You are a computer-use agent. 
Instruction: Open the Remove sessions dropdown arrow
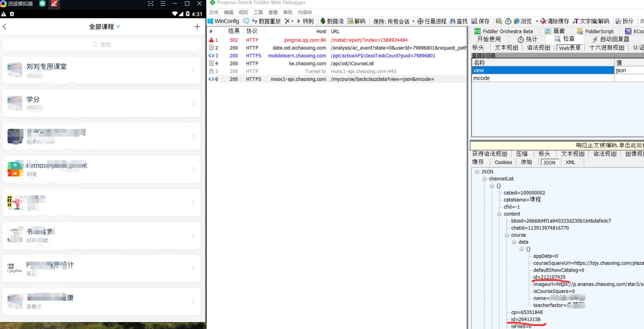click(x=292, y=21)
